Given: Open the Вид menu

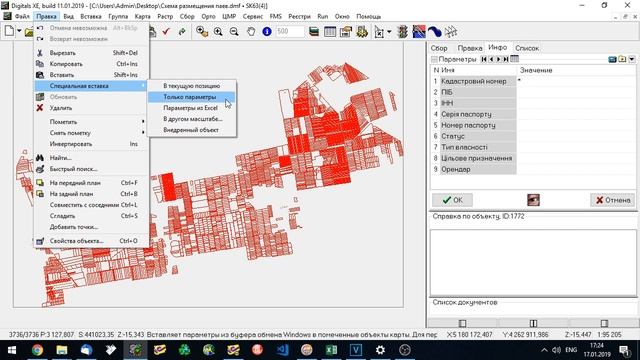Looking at the screenshot, I should click(69, 16).
